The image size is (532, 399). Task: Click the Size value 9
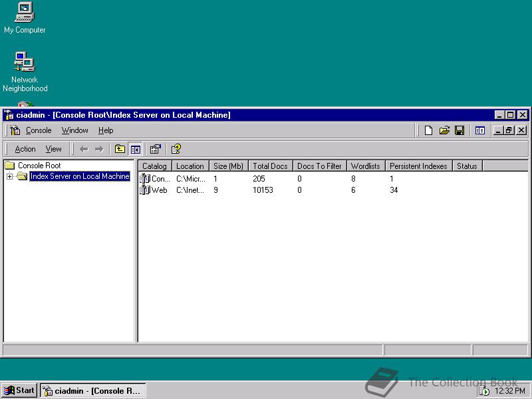click(215, 190)
